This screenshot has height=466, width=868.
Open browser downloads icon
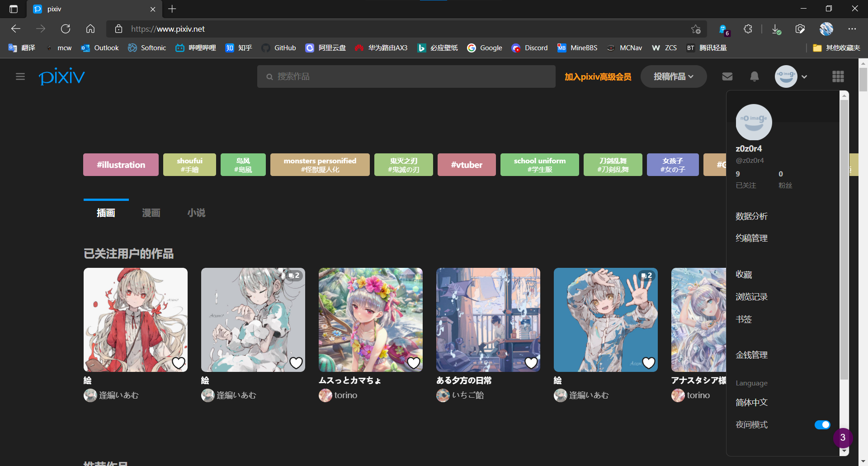click(x=776, y=29)
